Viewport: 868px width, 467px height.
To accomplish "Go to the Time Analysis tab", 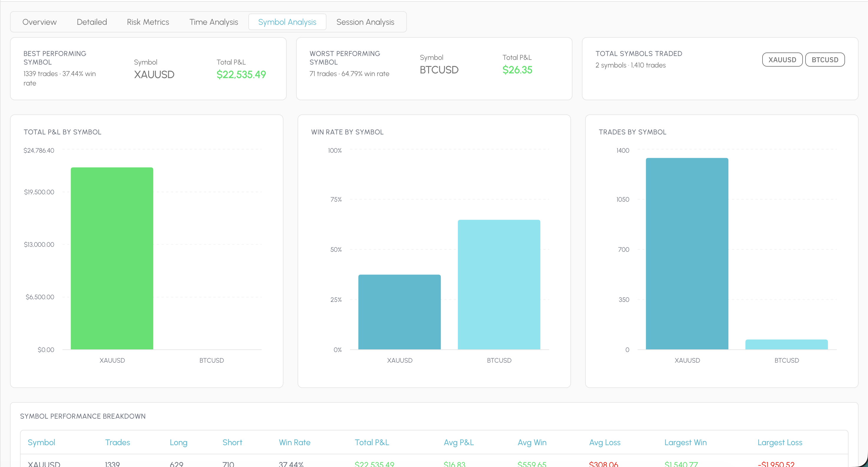I will [x=214, y=22].
